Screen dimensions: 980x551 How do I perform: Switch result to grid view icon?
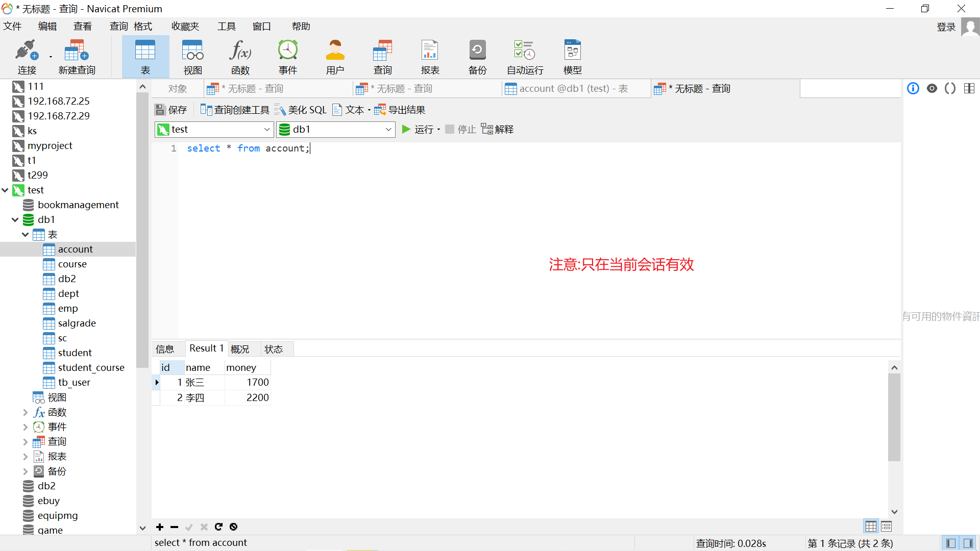click(871, 526)
